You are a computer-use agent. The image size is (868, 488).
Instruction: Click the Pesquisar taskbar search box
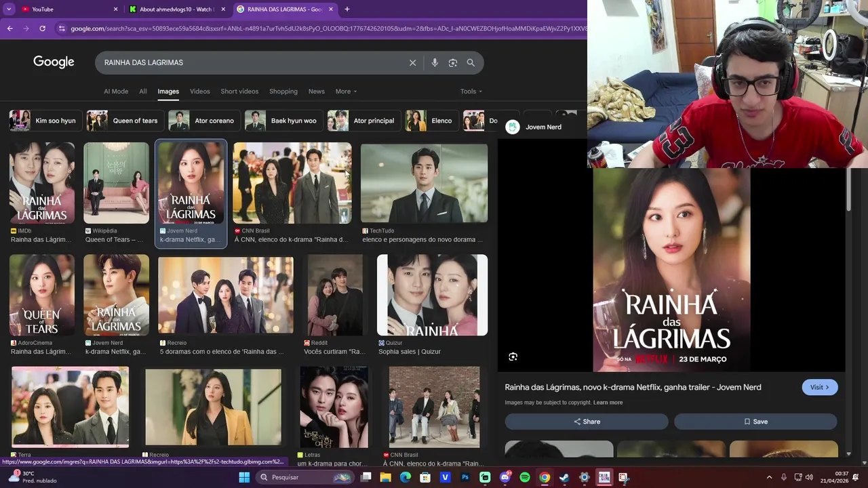tap(303, 477)
